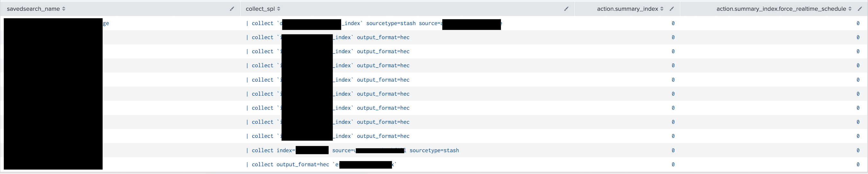The width and height of the screenshot is (868, 174).
Task: Open first row's saved search name ending "ge"
Action: (x=106, y=23)
